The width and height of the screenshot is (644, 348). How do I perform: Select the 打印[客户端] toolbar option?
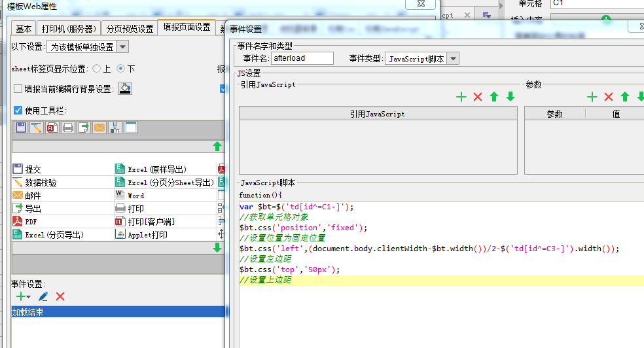[x=165, y=222]
